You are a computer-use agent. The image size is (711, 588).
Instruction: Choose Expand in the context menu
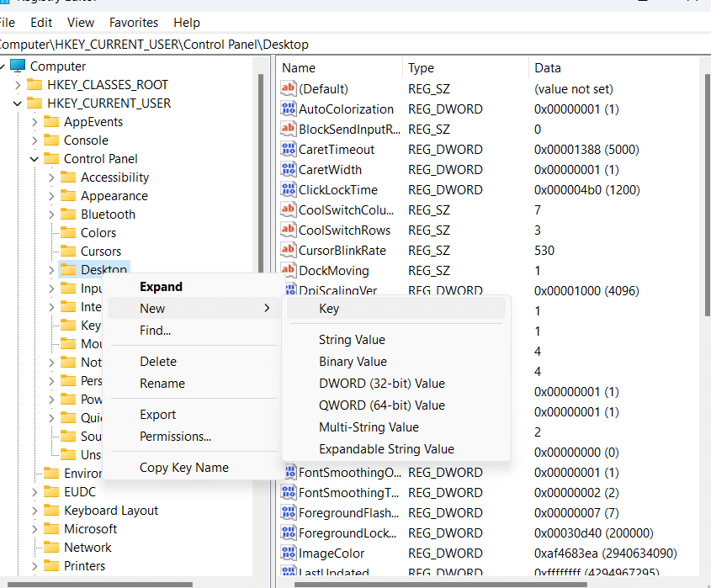[x=194, y=287]
